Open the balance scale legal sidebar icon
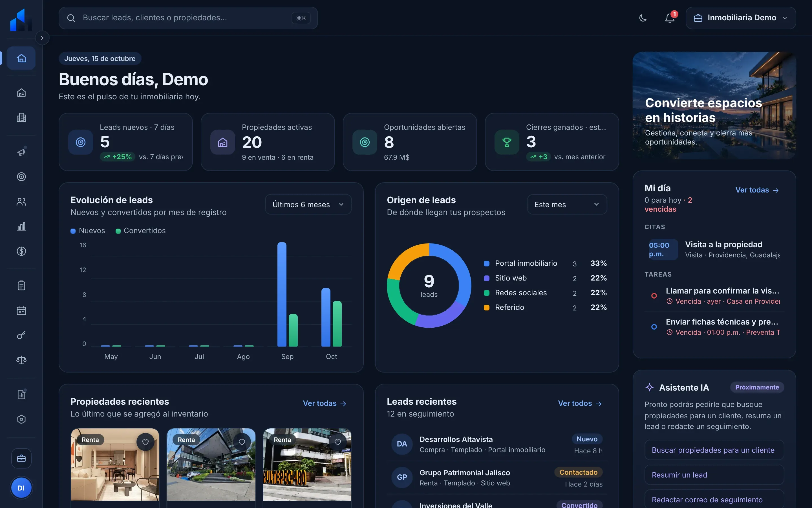 21,360
